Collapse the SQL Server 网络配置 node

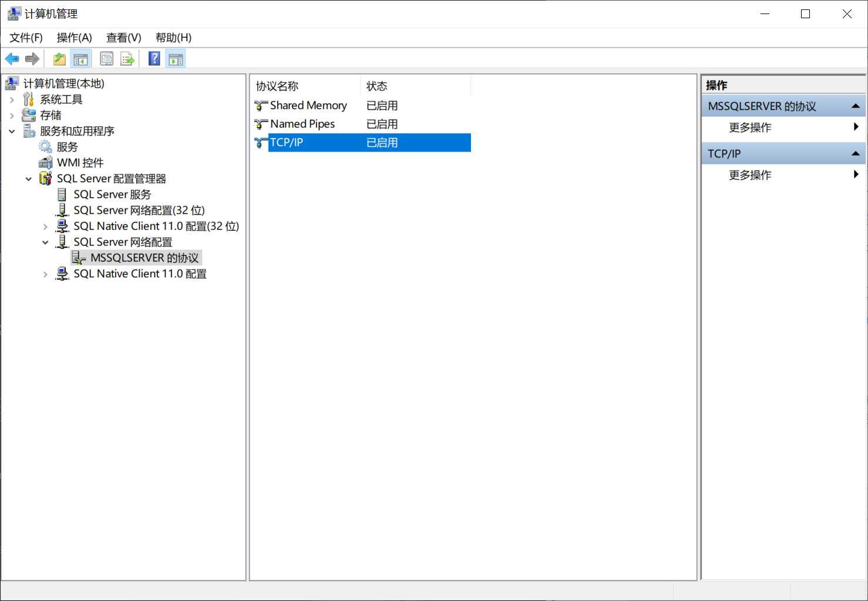[x=45, y=243]
